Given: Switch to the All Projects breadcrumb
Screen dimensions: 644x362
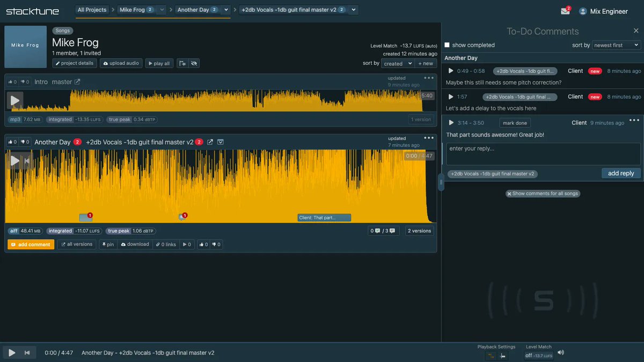Looking at the screenshot, I should coord(92,9).
